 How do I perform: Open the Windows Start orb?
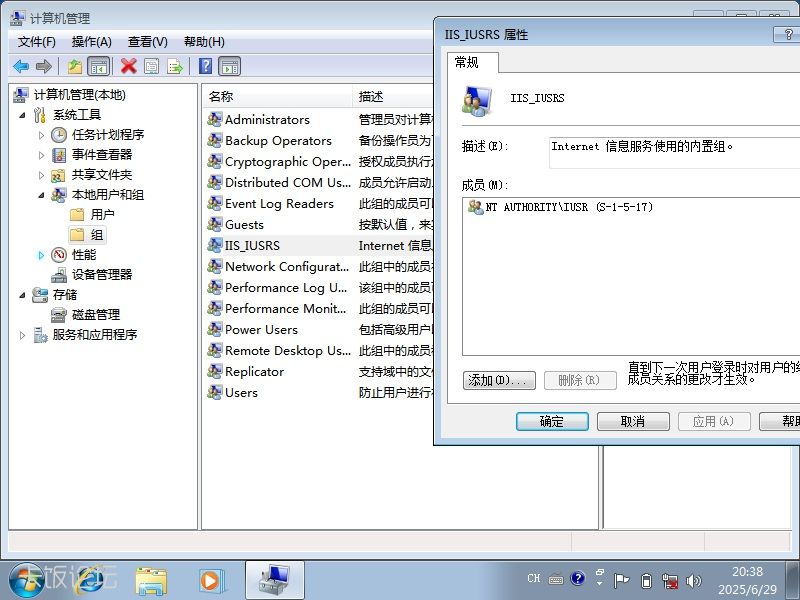click(x=26, y=581)
